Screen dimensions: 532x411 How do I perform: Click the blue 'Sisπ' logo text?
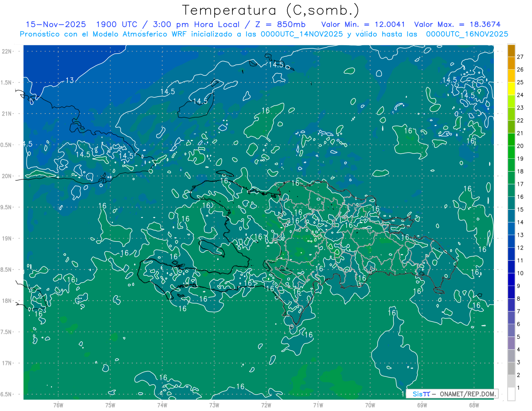(421, 394)
